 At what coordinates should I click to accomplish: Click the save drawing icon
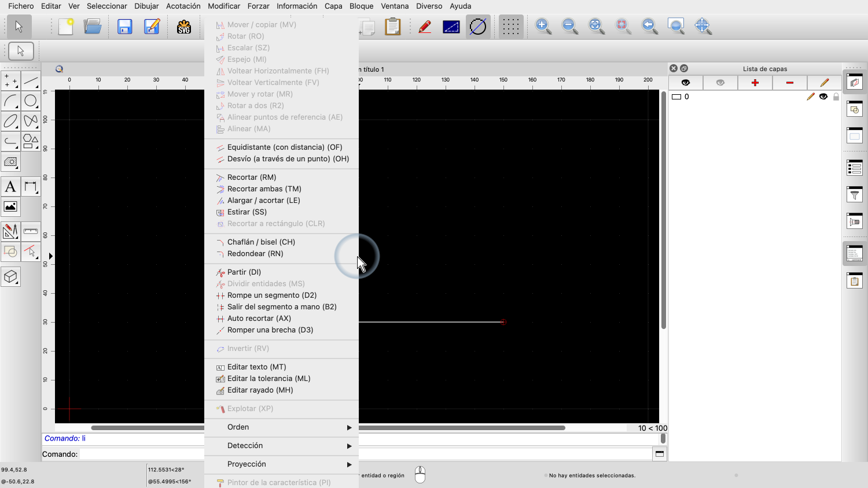(125, 27)
